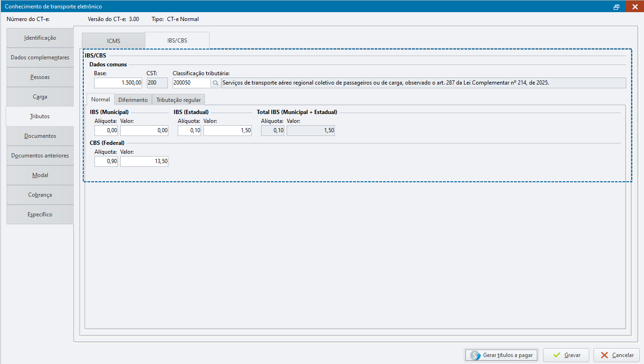
Task: Open the Cobrança section
Action: [40, 195]
